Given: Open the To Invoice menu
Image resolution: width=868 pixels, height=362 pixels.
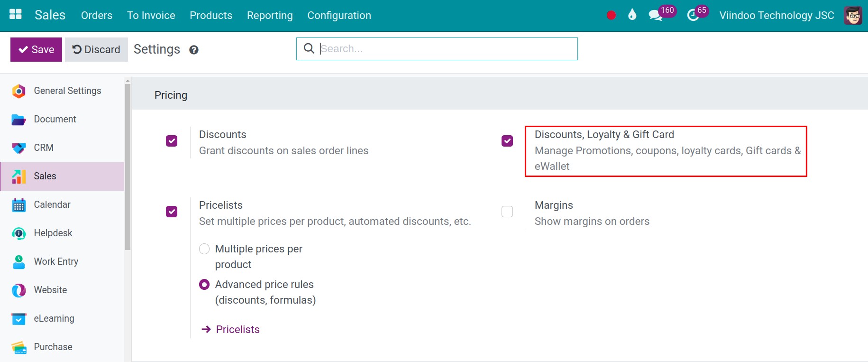Looking at the screenshot, I should (151, 15).
